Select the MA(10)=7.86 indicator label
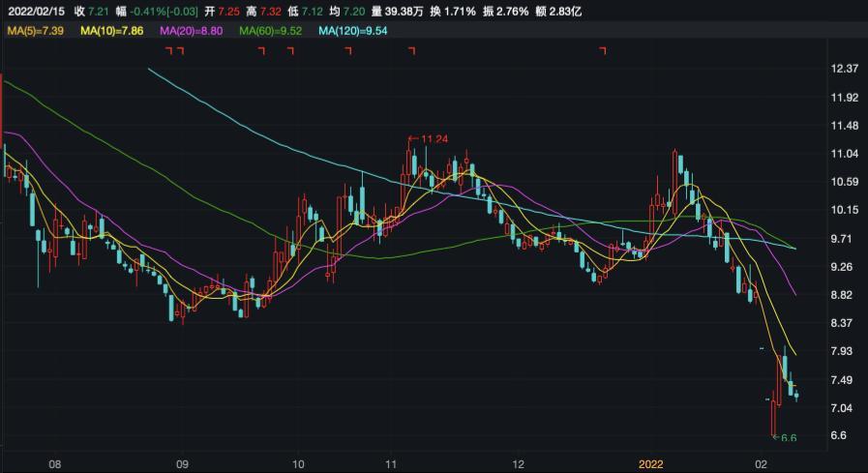 coord(112,31)
